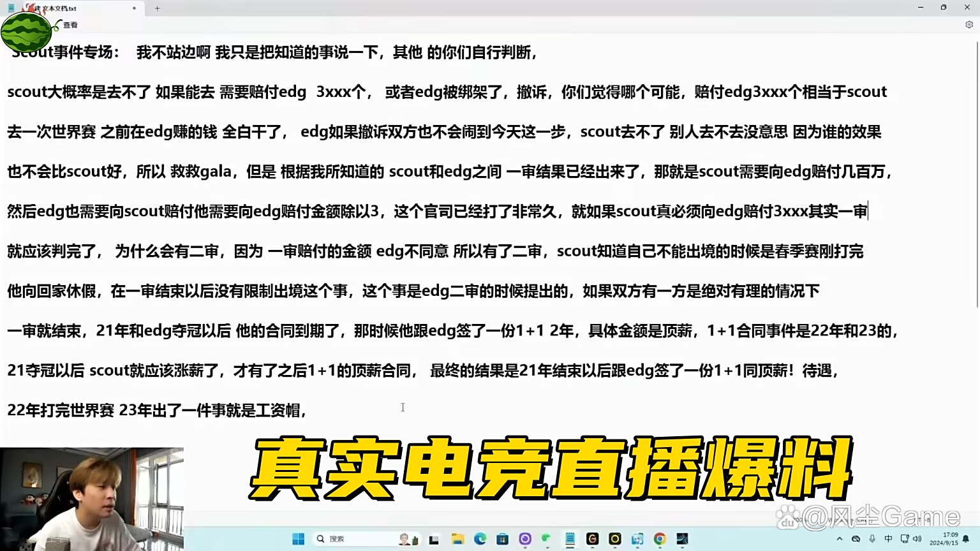The image size is (980, 551).
Task: Click the text line starting '就应该判完了'
Action: [435, 251]
